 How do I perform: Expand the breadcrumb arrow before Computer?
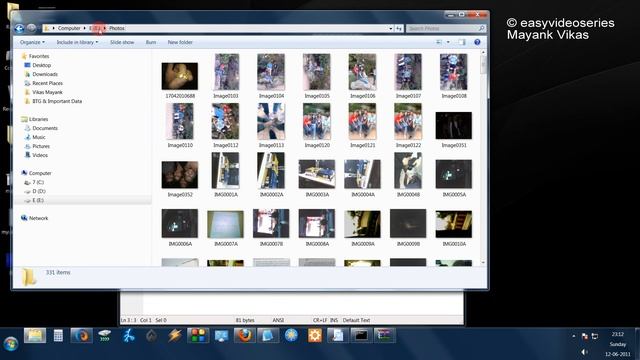coord(53,28)
